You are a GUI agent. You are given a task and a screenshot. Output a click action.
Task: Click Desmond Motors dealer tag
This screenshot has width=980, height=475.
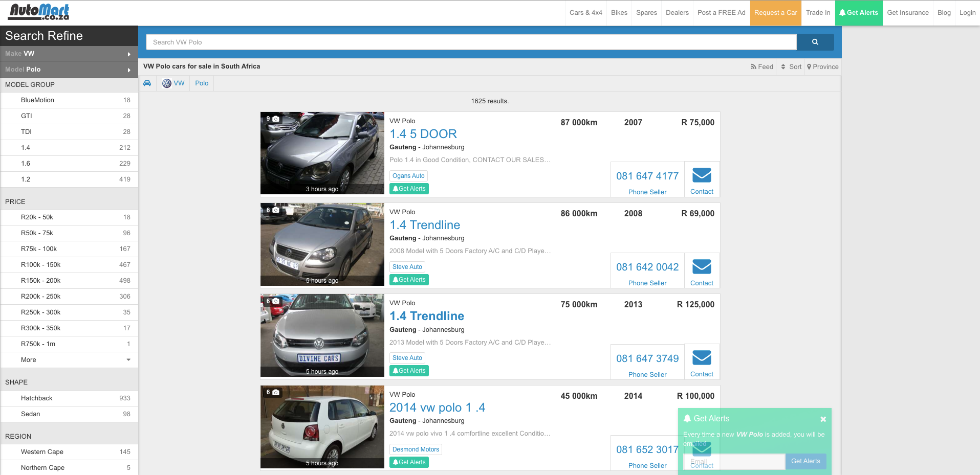point(416,449)
